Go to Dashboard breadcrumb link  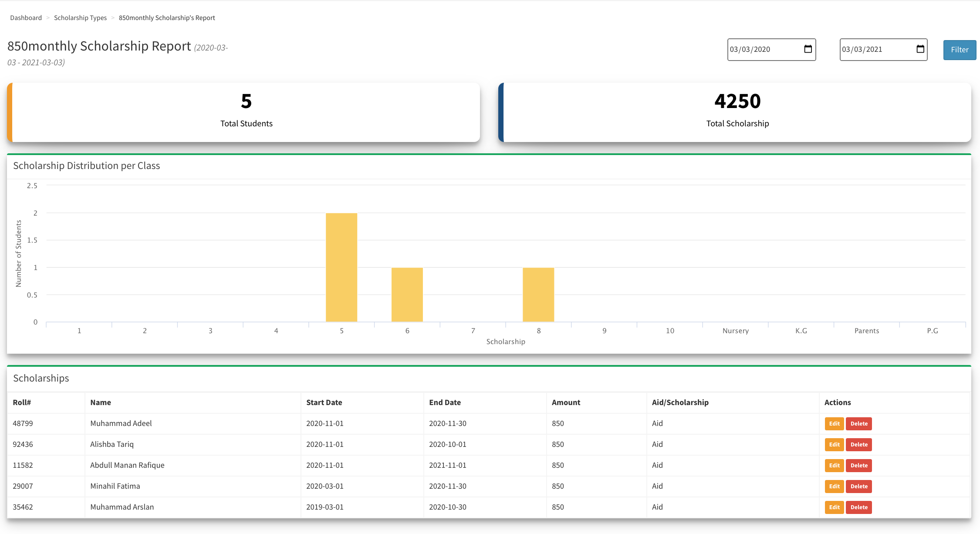(26, 18)
